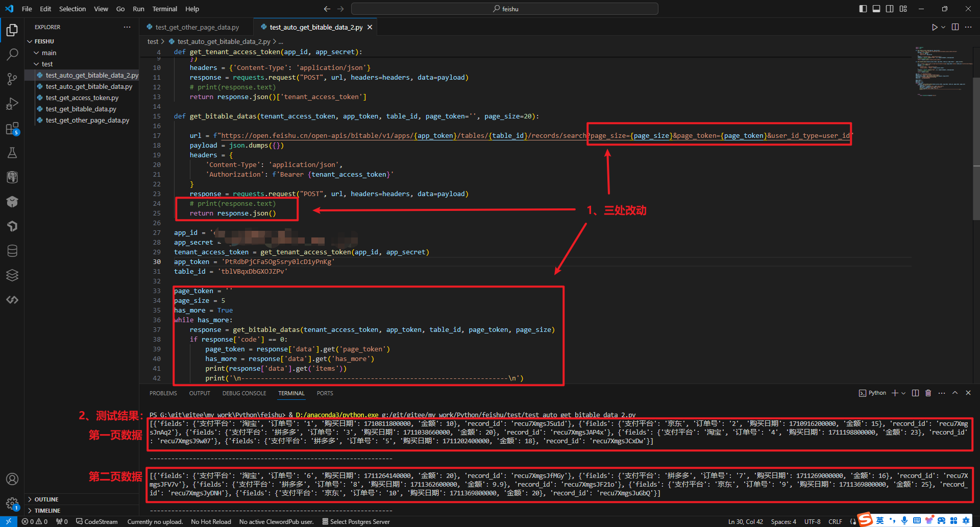Open terminal panel more actions ellipsis
The height and width of the screenshot is (527, 980).
942,393
